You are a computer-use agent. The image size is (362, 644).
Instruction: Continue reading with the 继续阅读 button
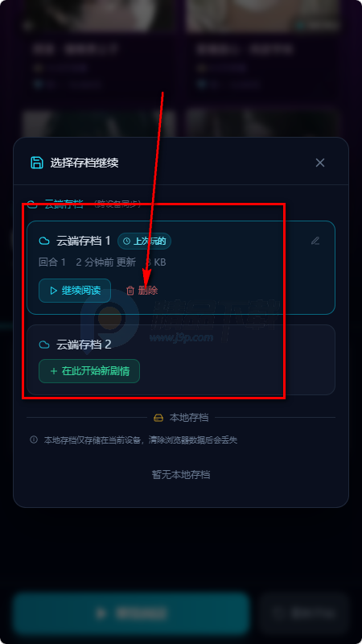75,291
